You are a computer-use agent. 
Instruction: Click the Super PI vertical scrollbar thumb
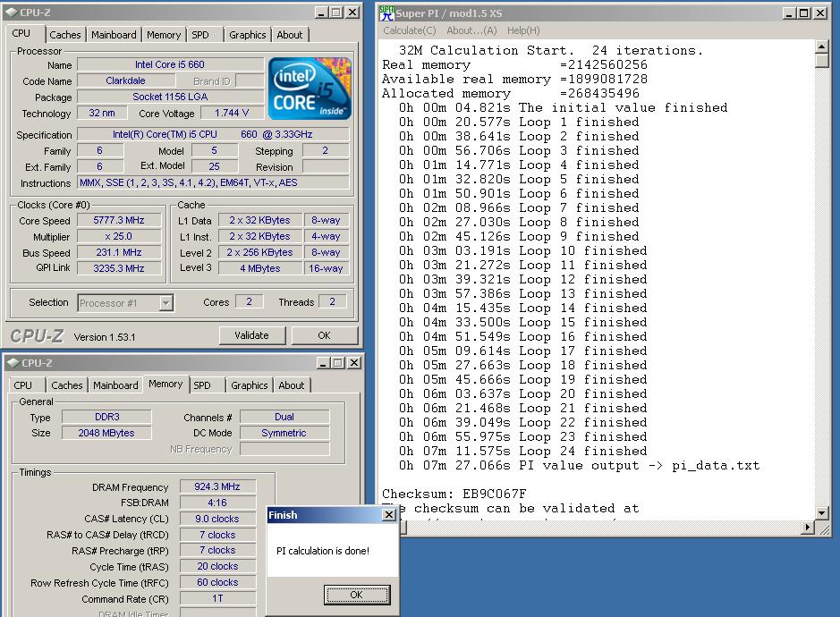822,61
